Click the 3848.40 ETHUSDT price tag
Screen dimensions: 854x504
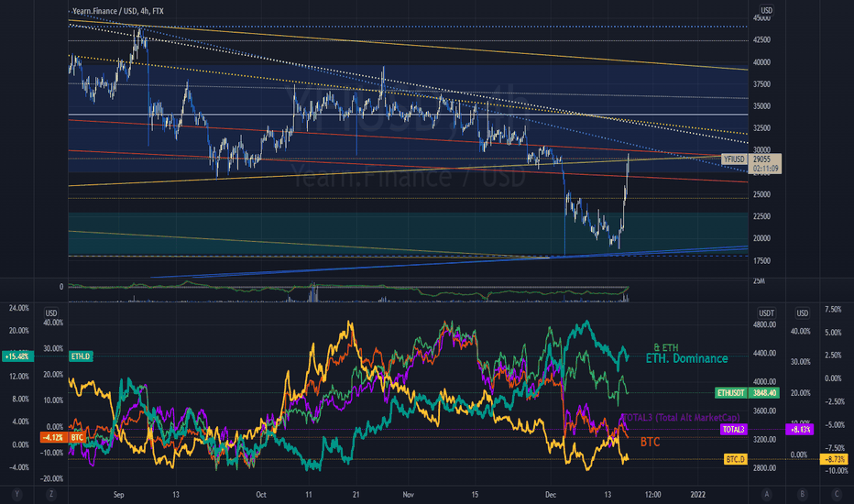tap(765, 392)
